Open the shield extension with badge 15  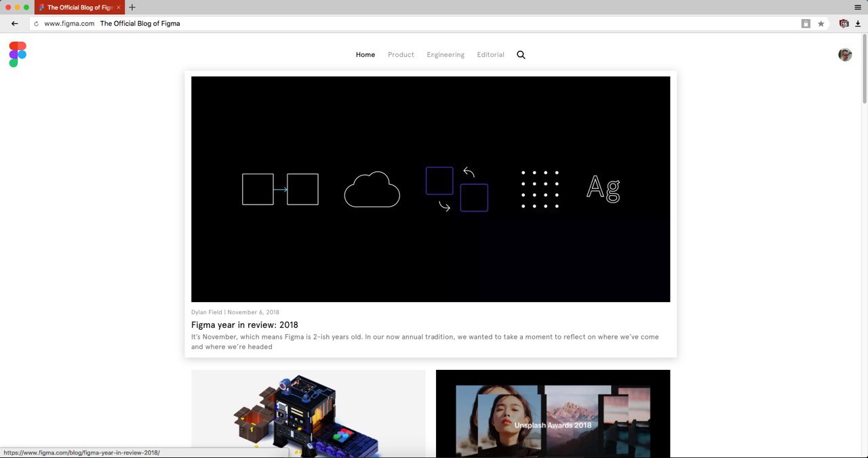[844, 24]
